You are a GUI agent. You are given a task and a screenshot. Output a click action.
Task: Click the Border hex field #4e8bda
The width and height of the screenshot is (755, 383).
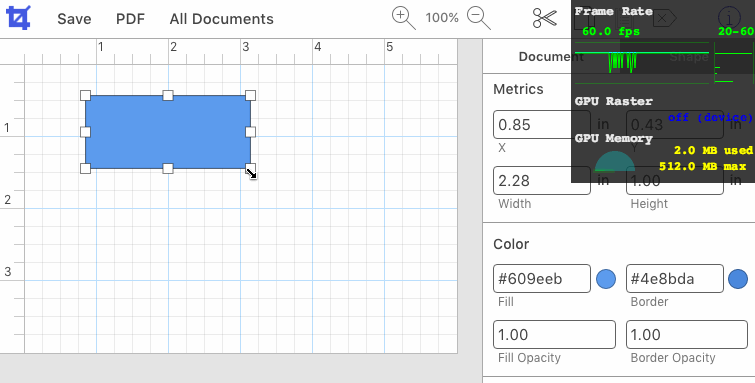[x=675, y=278]
